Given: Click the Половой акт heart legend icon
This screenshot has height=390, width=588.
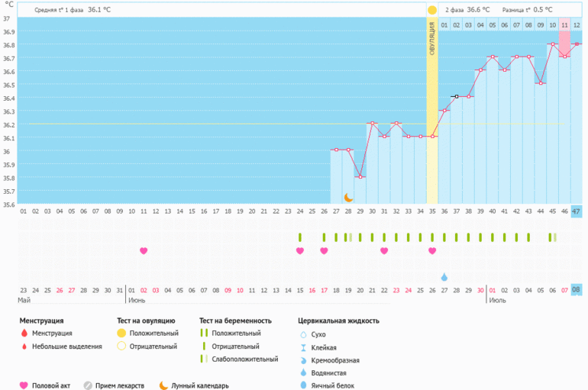Looking at the screenshot, I should coord(24,385).
